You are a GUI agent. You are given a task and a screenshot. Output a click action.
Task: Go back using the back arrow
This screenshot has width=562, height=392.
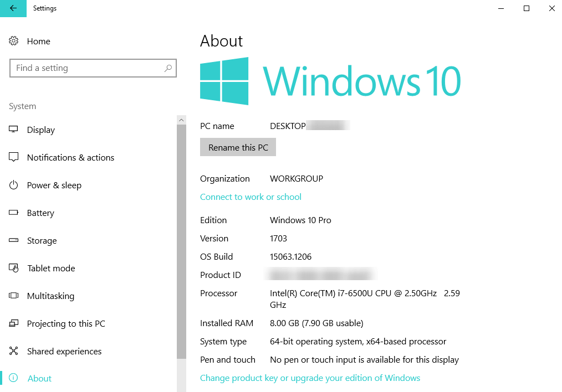(13, 8)
